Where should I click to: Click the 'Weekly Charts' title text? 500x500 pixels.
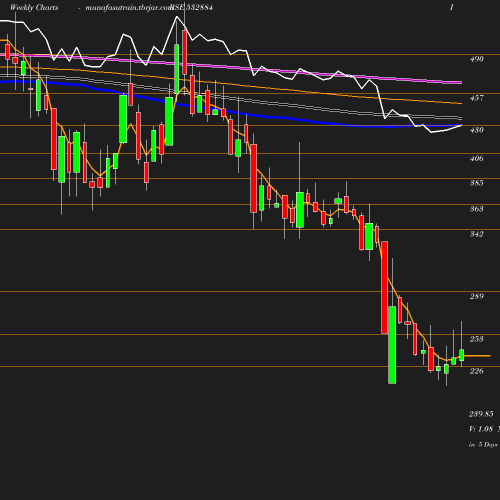pyautogui.click(x=34, y=7)
